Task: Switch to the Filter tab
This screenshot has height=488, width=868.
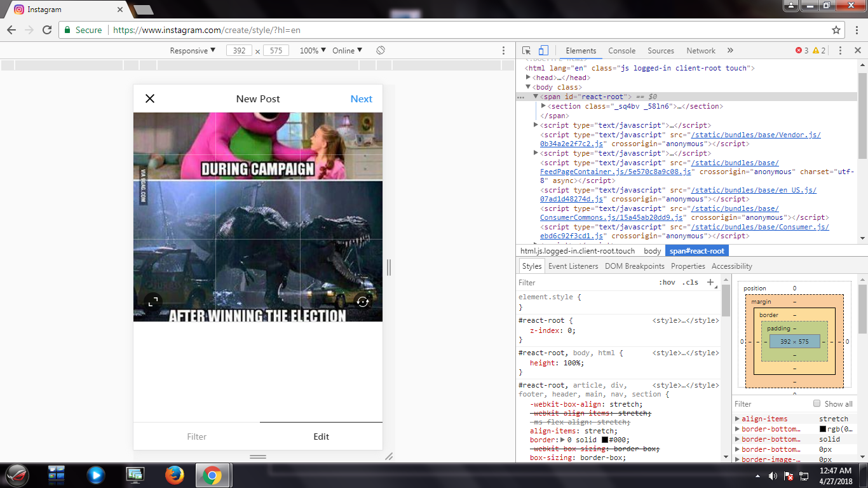Action: click(197, 437)
